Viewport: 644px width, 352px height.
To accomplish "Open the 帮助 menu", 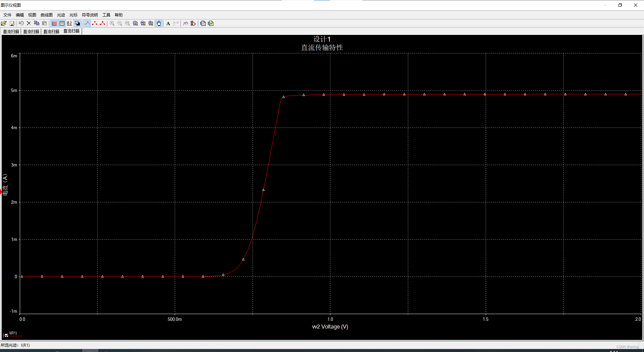I will 119,15.
